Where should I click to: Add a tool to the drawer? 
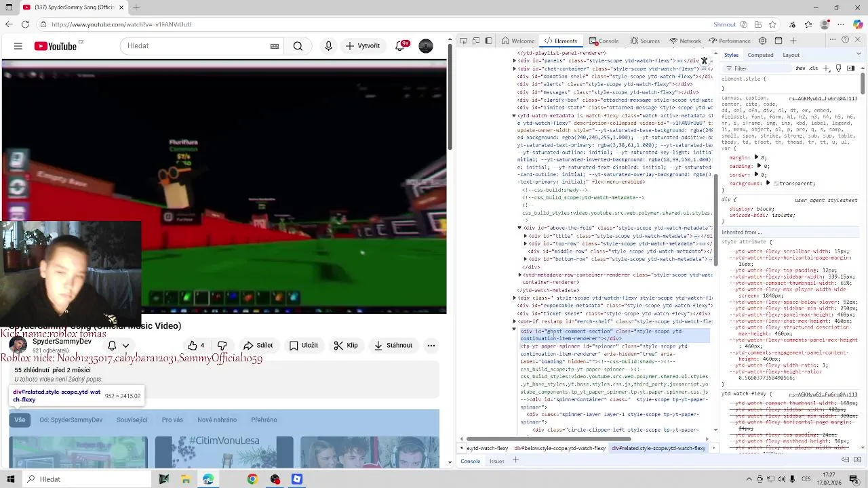coord(515,461)
